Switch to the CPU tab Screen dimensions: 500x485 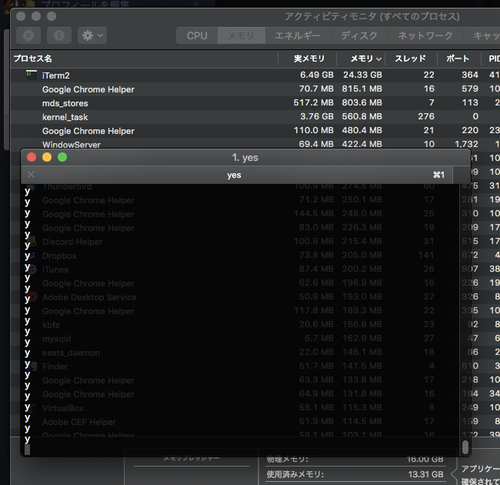click(197, 35)
